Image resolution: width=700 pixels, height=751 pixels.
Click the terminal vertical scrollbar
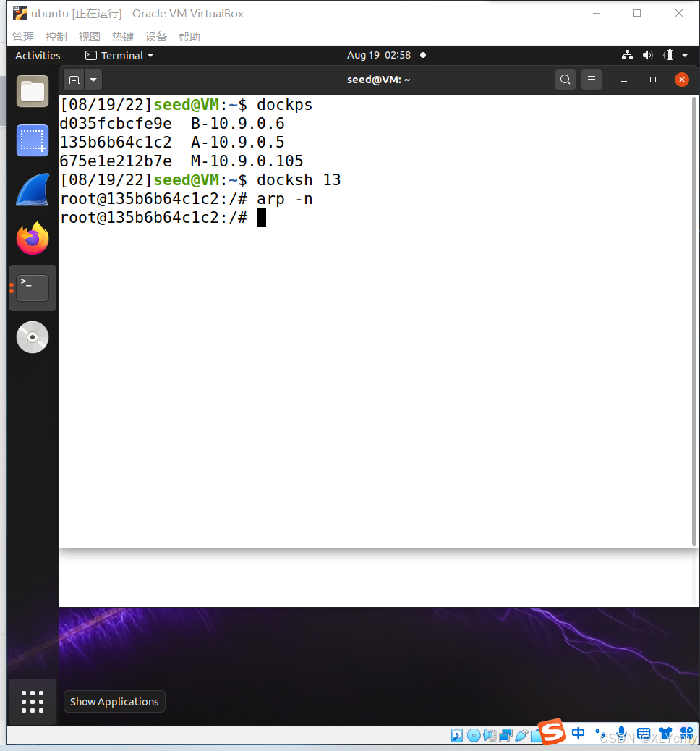coord(694,321)
